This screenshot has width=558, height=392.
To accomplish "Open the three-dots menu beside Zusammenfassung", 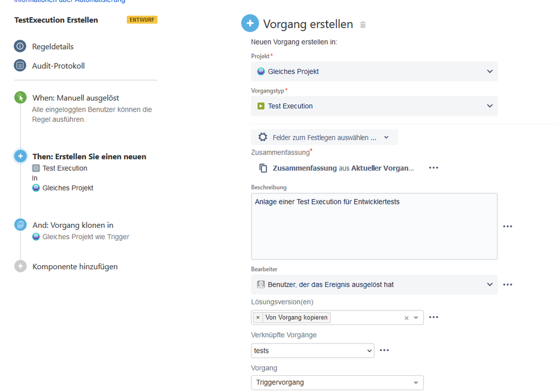I will 433,168.
